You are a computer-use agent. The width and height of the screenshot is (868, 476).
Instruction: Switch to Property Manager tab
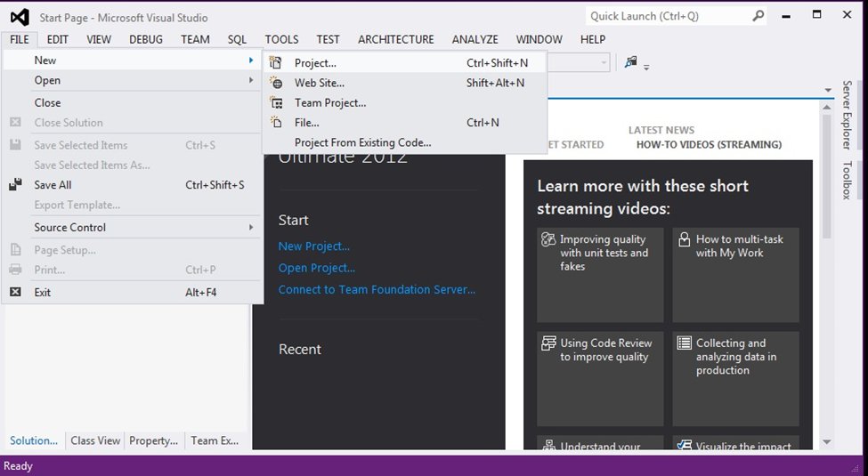coord(154,440)
